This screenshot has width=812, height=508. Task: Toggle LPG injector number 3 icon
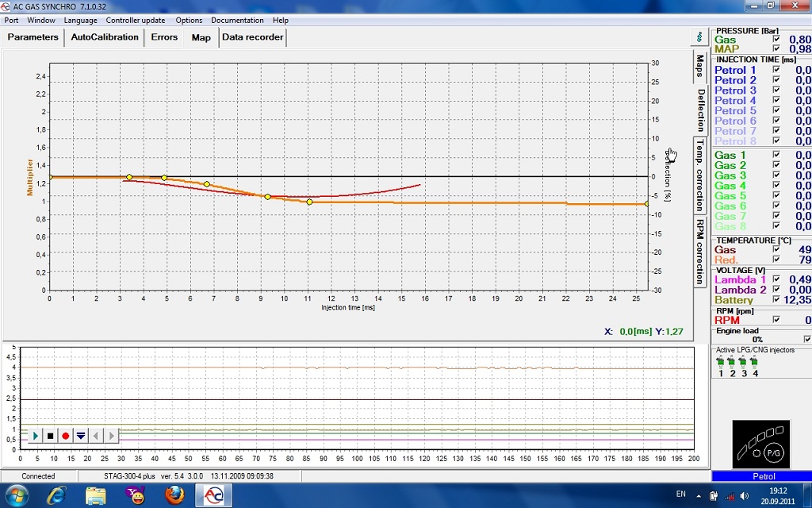(744, 362)
